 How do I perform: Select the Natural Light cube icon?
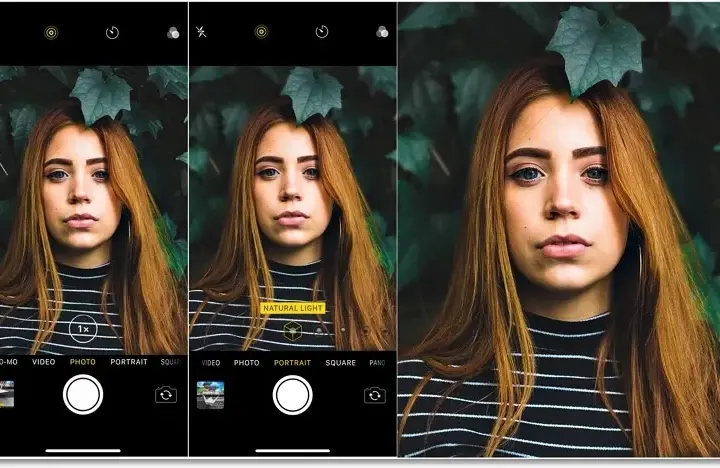(292, 330)
